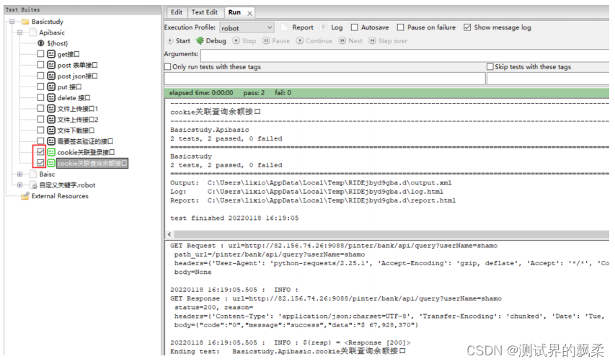
Task: Click the External Resources folder icon
Action: pos(25,196)
